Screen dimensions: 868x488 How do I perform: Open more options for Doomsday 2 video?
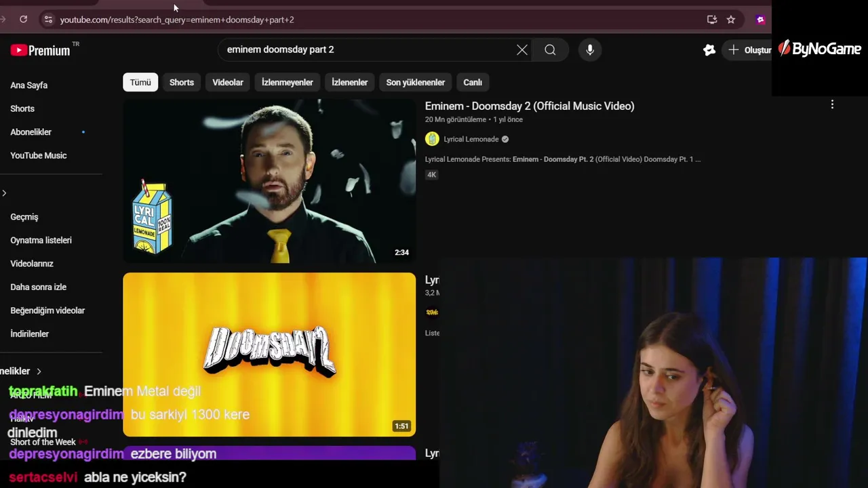pyautogui.click(x=832, y=104)
